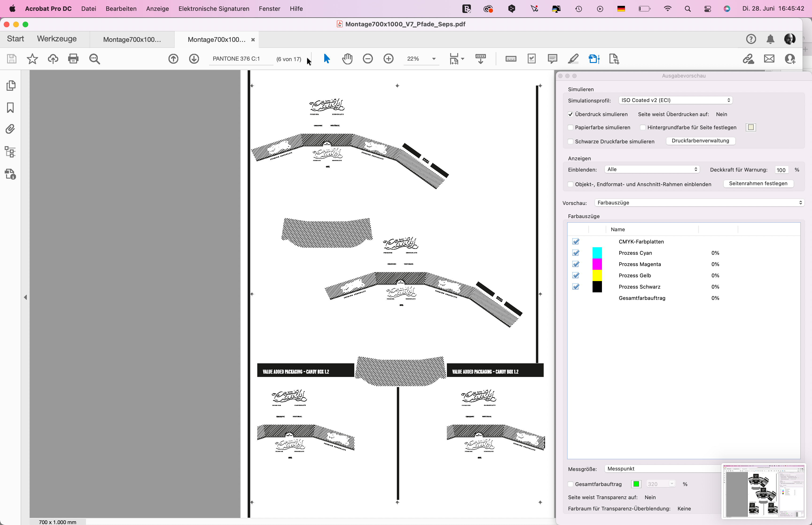Screen dimensions: 812x525
Task: Select the highlighter pen tool
Action: point(573,59)
